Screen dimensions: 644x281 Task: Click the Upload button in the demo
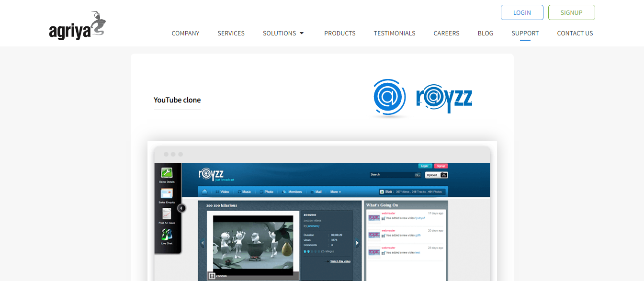[437, 175]
